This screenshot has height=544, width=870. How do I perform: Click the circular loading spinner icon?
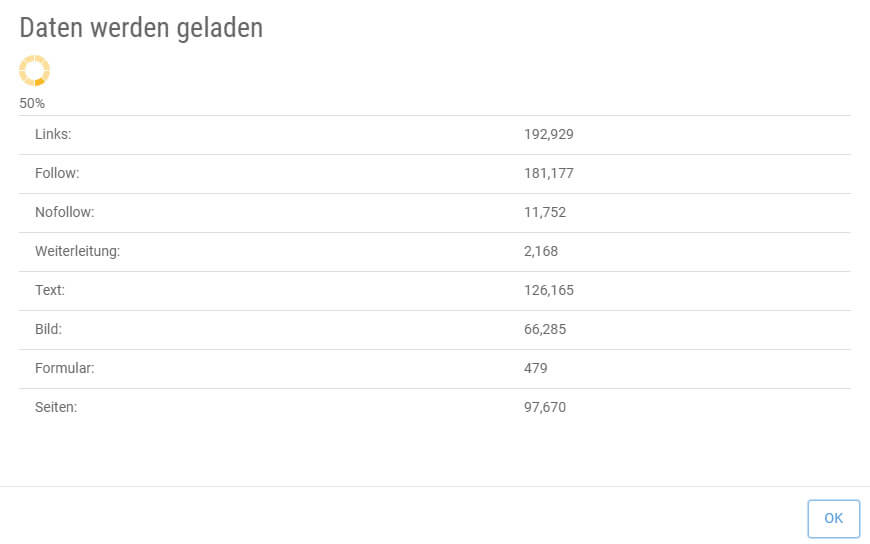pos(34,70)
